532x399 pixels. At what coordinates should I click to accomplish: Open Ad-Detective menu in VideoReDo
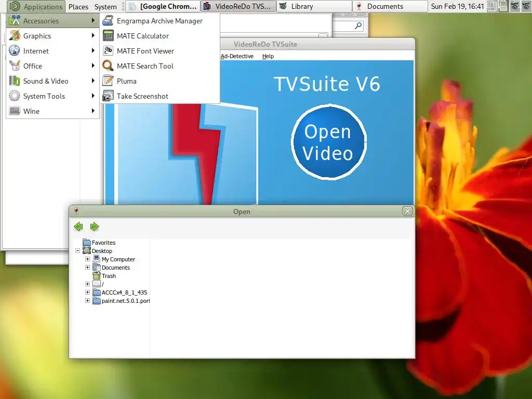237,56
